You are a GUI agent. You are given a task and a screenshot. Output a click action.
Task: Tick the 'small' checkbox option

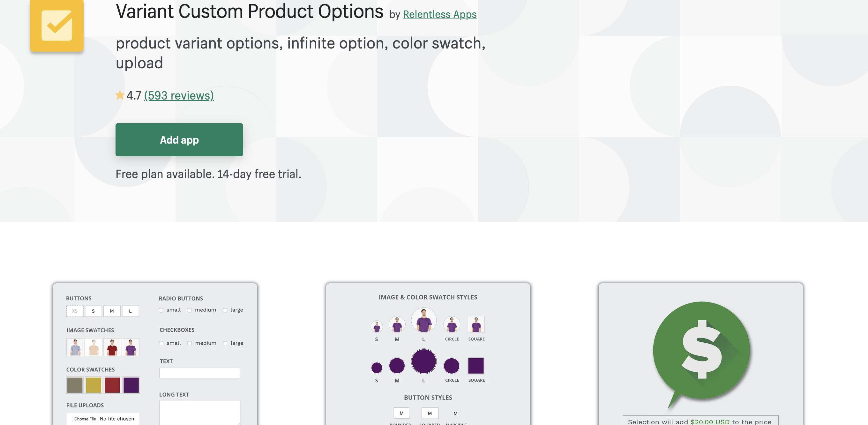[x=161, y=343]
